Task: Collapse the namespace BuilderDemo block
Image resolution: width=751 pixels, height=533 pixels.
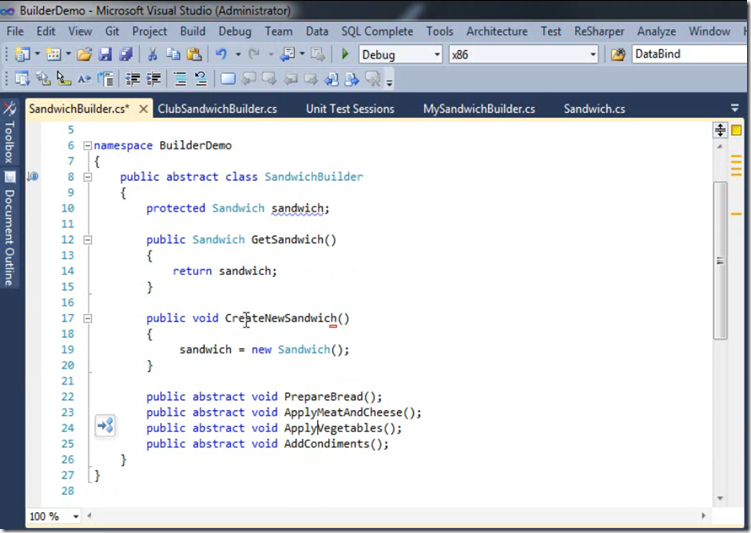Action: 88,145
